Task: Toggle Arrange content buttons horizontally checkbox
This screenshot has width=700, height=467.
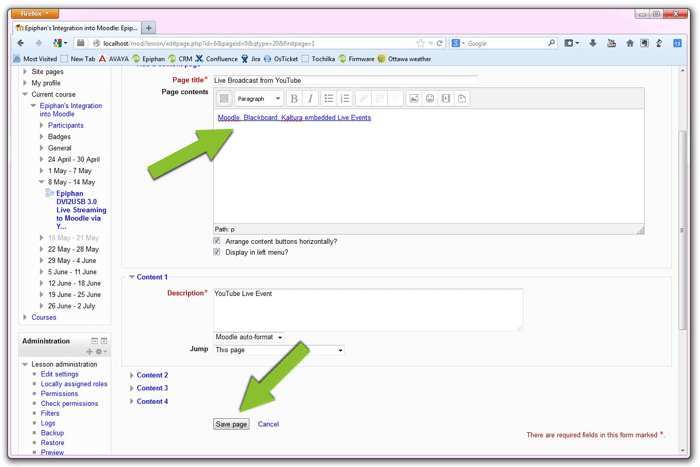Action: click(x=217, y=241)
